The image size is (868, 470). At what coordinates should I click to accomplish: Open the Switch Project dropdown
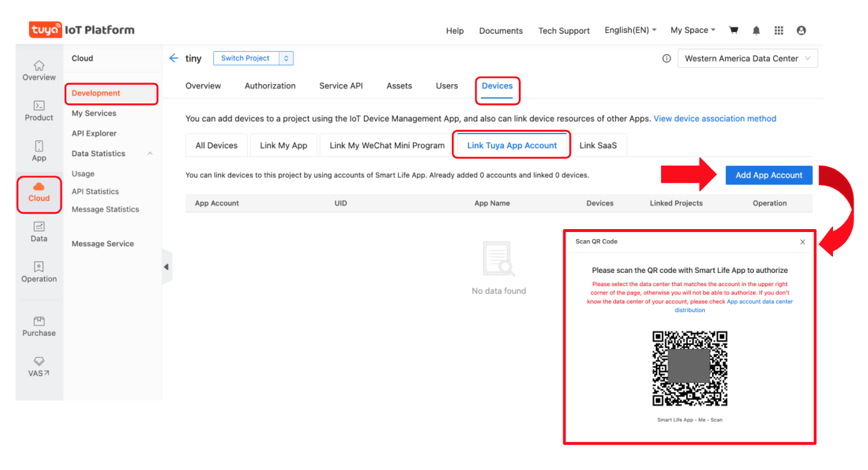click(253, 58)
